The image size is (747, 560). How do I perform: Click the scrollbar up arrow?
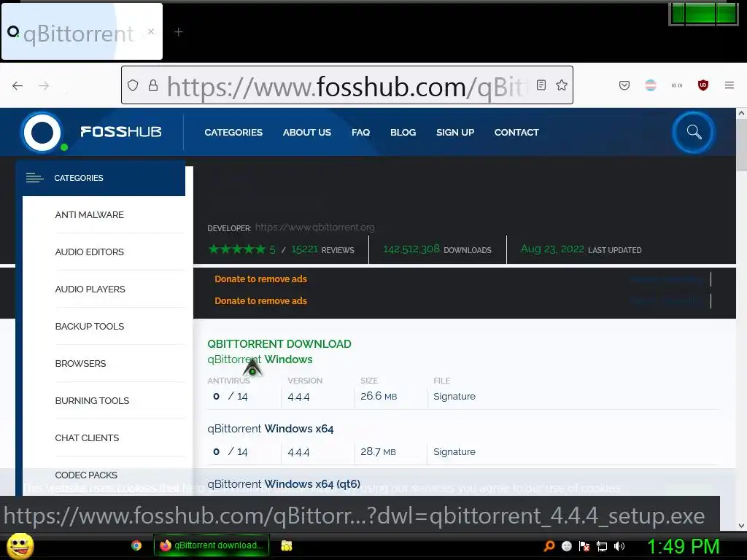click(741, 113)
